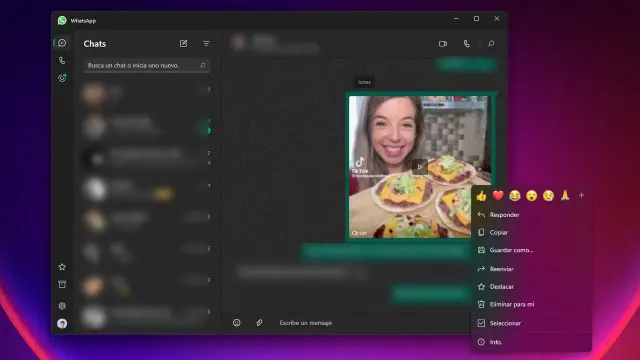
Task: Open the Status updates icon in sidebar
Action: click(62, 78)
